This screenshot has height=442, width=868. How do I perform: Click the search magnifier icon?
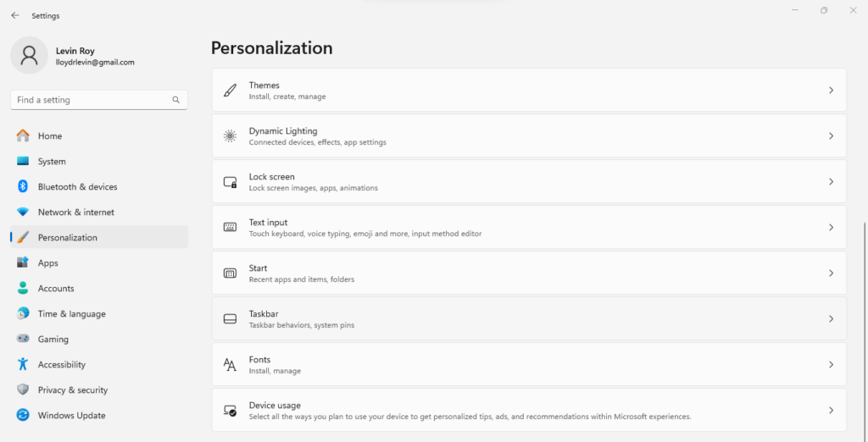176,100
